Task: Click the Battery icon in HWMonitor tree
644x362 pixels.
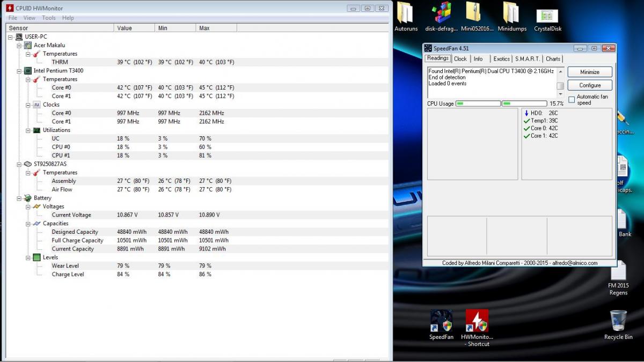Action: coord(28,198)
